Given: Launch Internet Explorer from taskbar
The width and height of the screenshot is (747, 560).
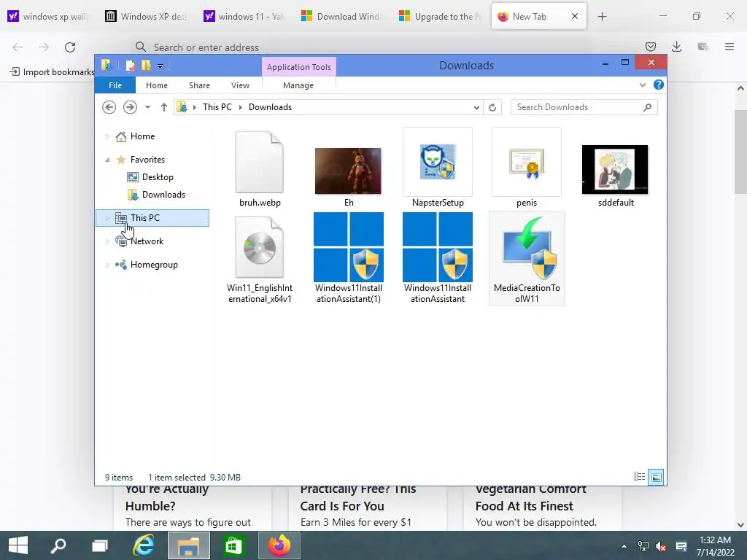Looking at the screenshot, I should point(144,545).
